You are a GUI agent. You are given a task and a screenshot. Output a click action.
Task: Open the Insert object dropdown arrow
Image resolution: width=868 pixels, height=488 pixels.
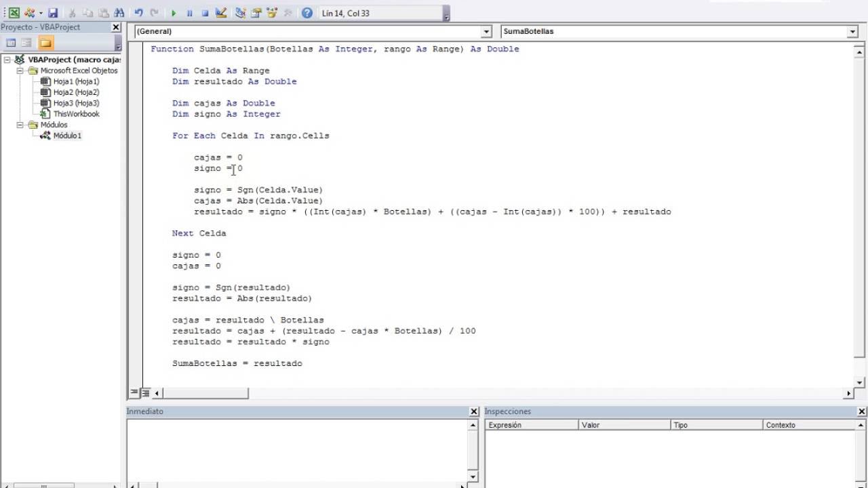(x=40, y=13)
